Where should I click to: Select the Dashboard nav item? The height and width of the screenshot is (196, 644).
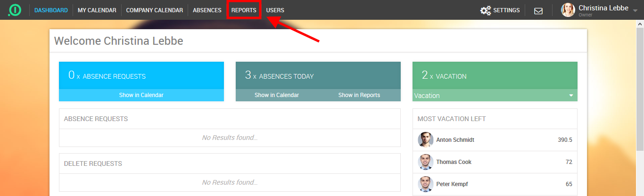[x=51, y=10]
